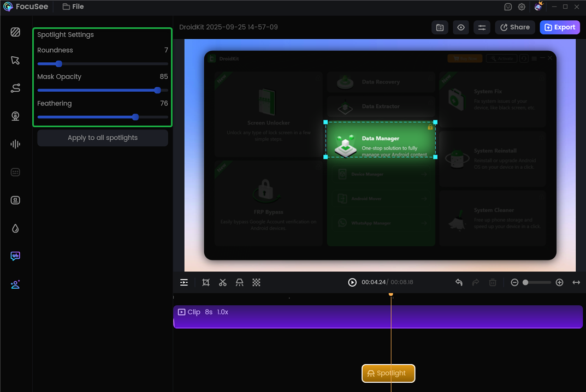Click the Export button
Image resolution: width=586 pixels, height=392 pixels.
click(x=560, y=27)
